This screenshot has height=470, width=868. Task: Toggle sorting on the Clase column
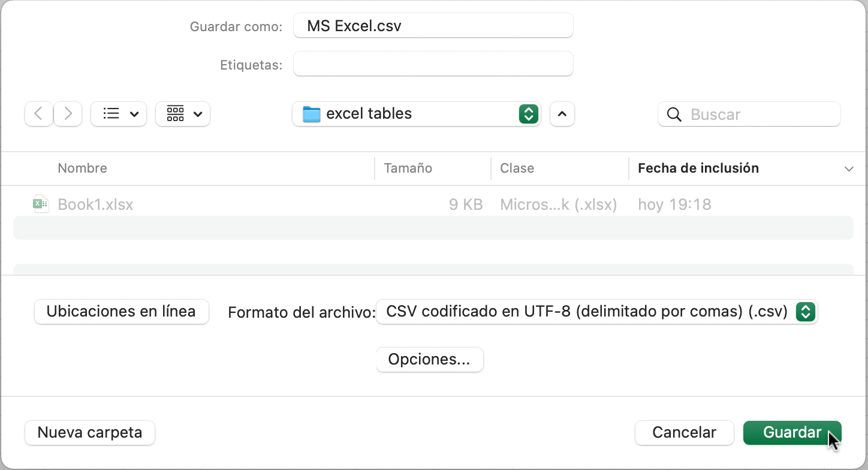coord(517,168)
